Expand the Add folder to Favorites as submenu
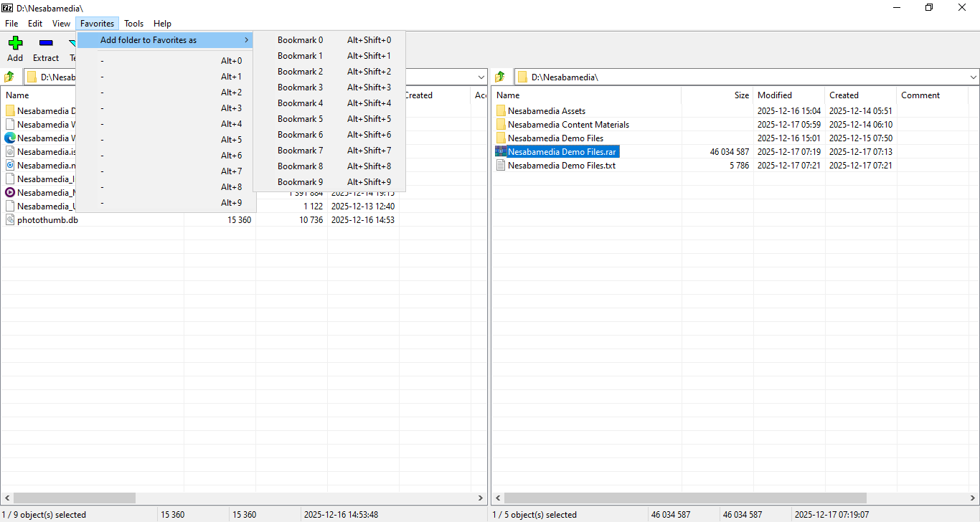Viewport: 980px width, 522px height. [165, 40]
